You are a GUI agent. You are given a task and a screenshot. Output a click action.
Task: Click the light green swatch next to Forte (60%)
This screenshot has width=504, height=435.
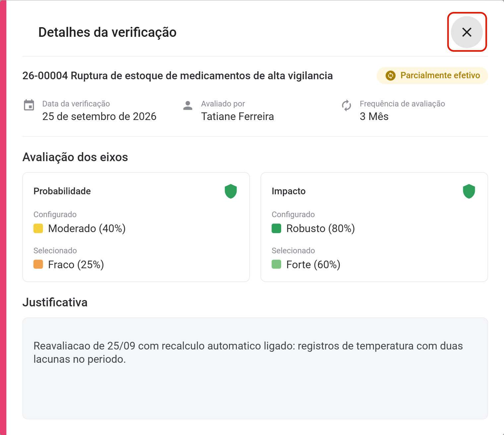pyautogui.click(x=276, y=264)
